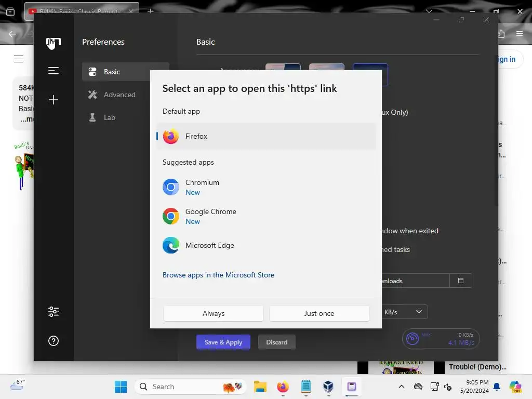This screenshot has width=532, height=399.
Task: Open the task list icon in Motrix sidebar
Action: (54, 71)
